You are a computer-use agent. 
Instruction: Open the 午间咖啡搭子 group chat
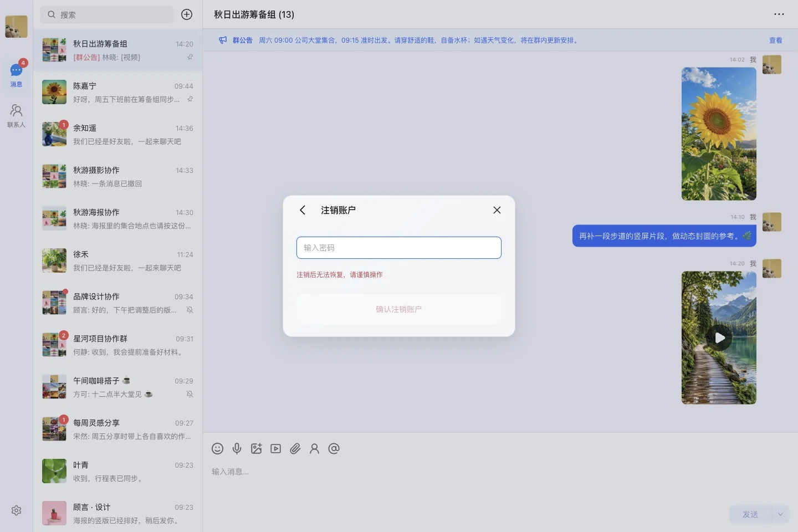(117, 387)
